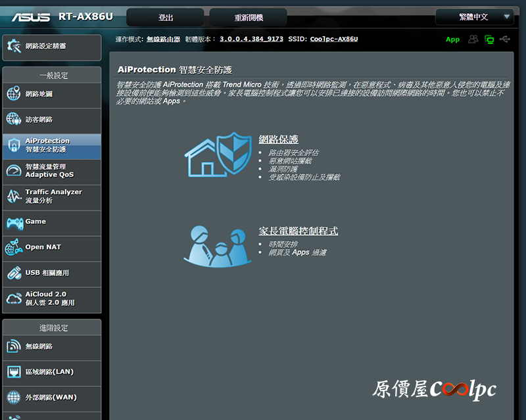This screenshot has height=420, width=526.
Task: Click the house and shield network protection graphic
Action: pyautogui.click(x=218, y=154)
